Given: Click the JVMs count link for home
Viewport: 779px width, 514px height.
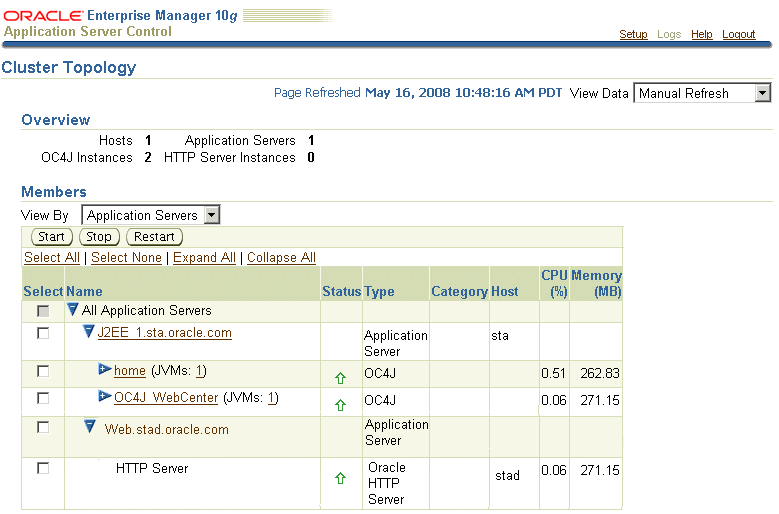Looking at the screenshot, I should [x=200, y=370].
